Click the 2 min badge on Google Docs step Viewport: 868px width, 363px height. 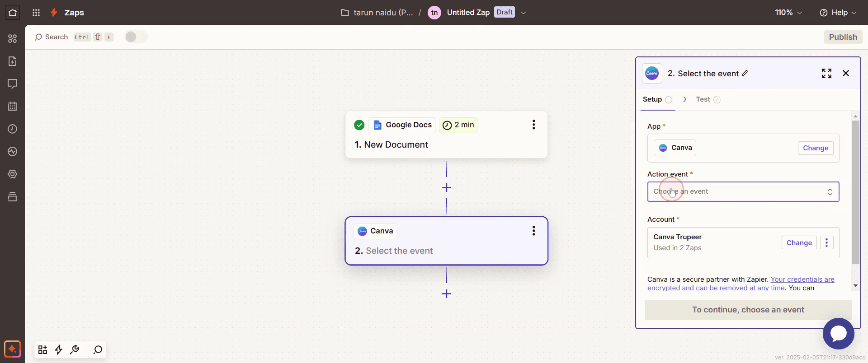pyautogui.click(x=458, y=125)
